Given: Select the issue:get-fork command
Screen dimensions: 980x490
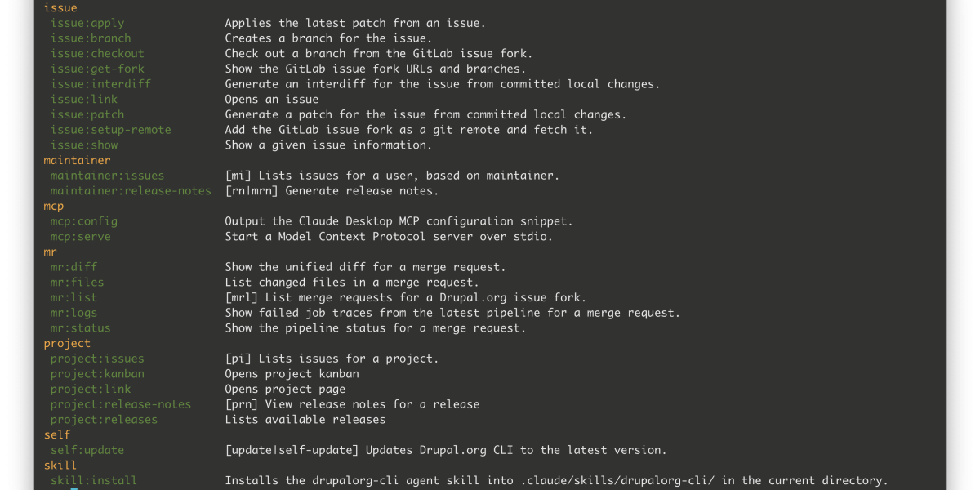Looking at the screenshot, I should (x=97, y=69).
